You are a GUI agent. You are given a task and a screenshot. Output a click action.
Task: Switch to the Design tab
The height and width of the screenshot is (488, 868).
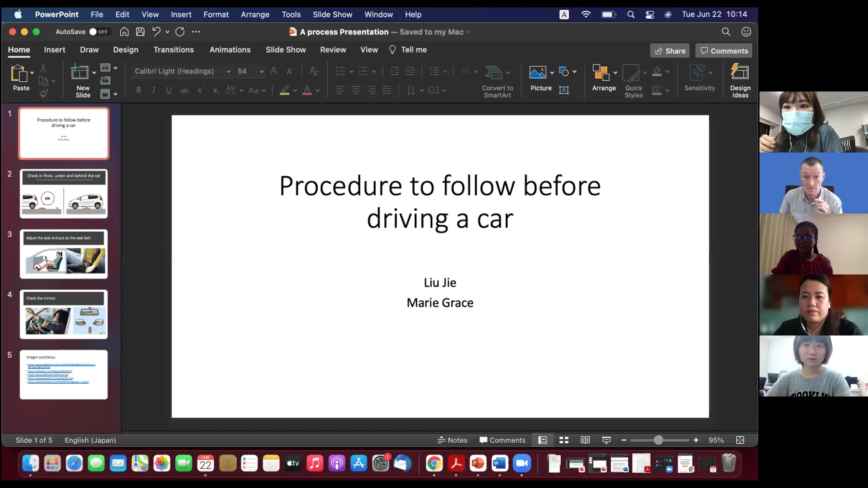(x=125, y=50)
